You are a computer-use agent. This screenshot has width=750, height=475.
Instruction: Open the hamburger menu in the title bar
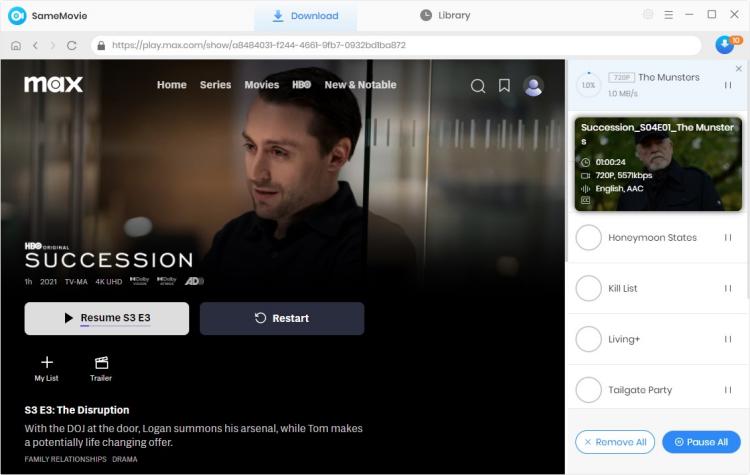pyautogui.click(x=669, y=15)
